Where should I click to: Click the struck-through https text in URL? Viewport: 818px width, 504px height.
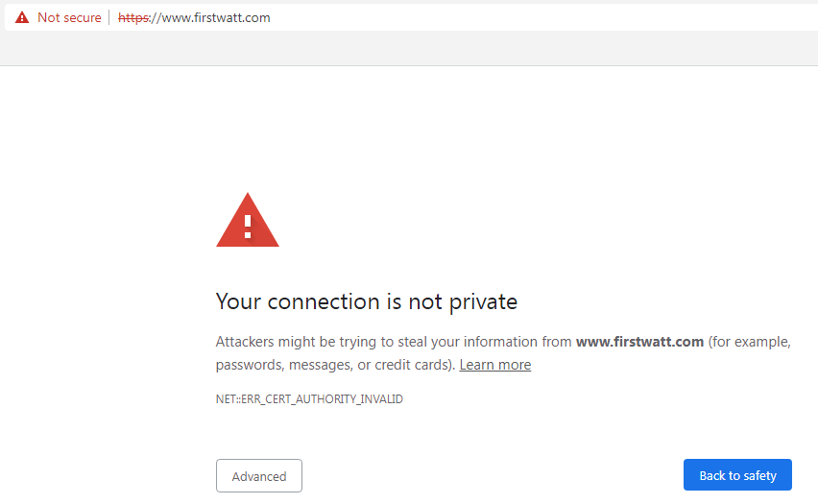(x=133, y=17)
